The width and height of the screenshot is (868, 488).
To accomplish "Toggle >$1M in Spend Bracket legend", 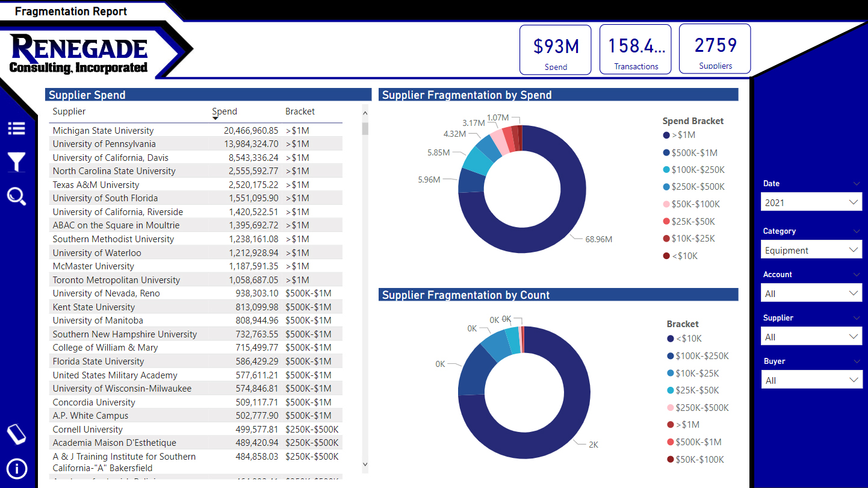I will [680, 136].
